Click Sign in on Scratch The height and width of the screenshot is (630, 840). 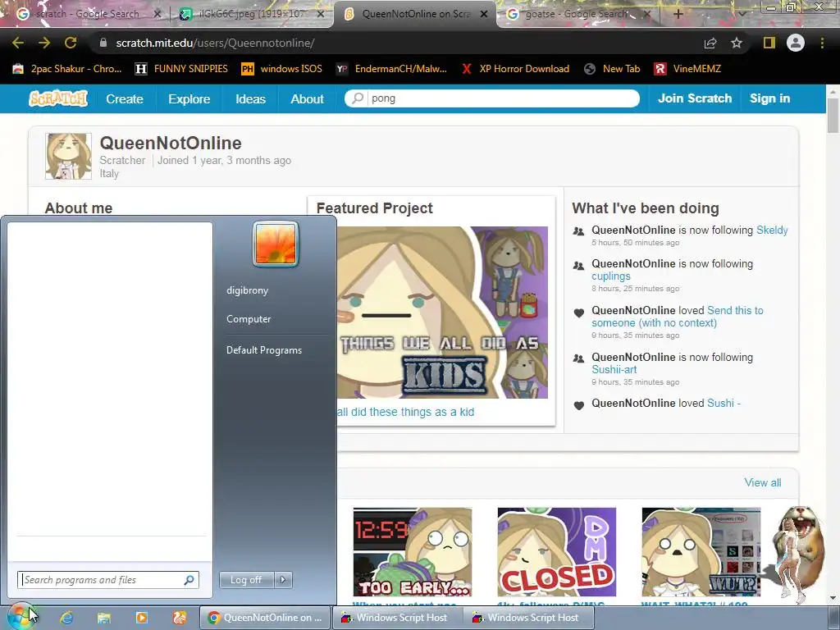click(x=769, y=98)
